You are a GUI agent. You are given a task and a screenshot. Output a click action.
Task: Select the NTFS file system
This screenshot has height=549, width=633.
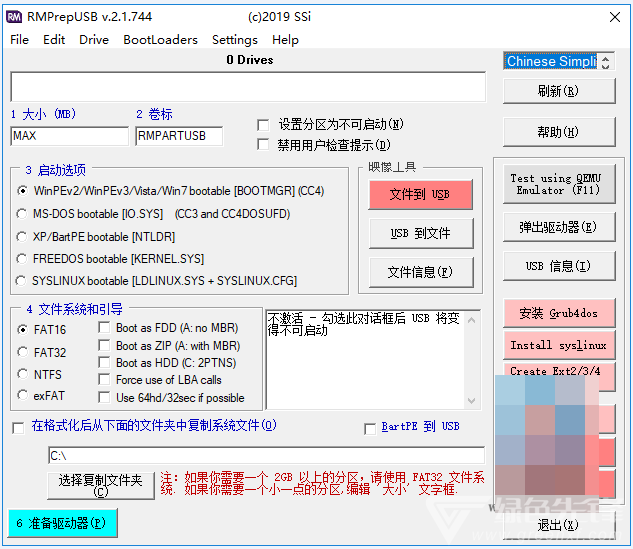coord(23,374)
